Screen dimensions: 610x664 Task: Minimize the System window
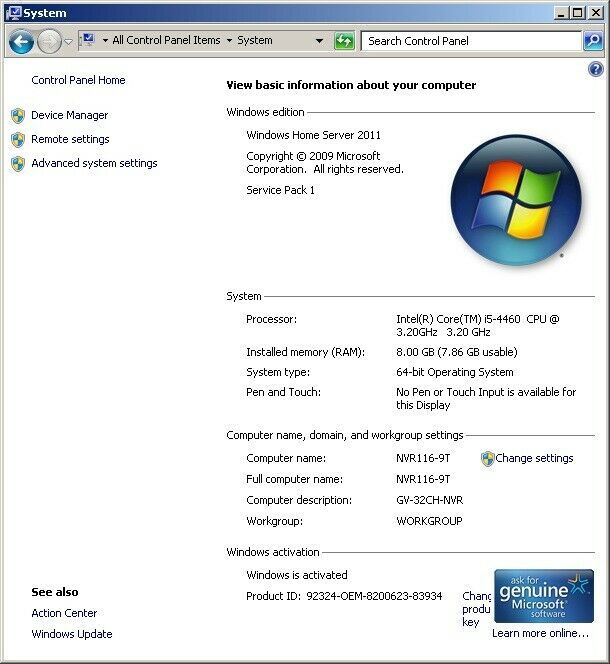pos(561,13)
